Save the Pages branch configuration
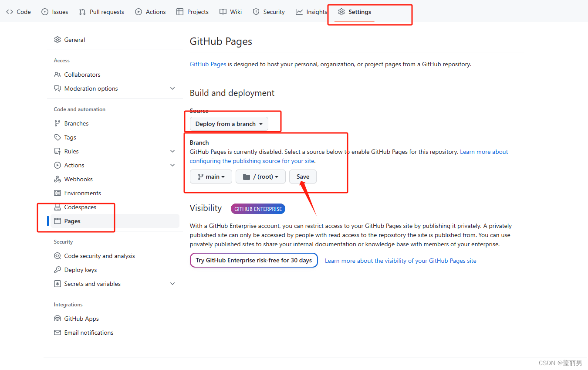This screenshot has width=588, height=370. (x=303, y=177)
